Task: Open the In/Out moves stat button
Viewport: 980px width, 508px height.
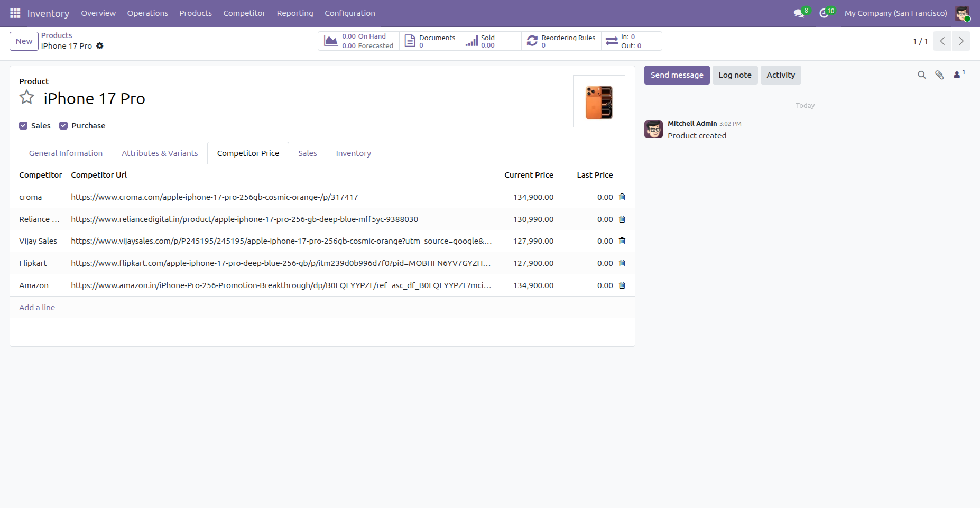Action: tap(632, 41)
